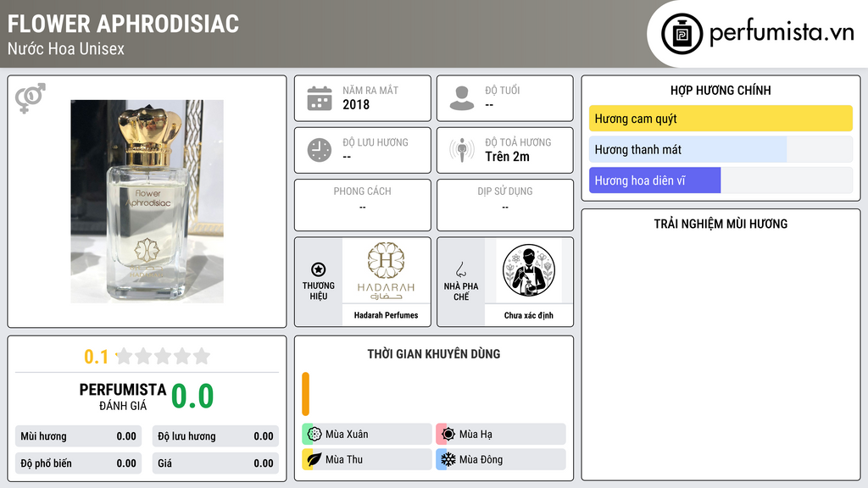Image resolution: width=868 pixels, height=488 pixels.
Task: Click the sillage icon beside Độ toả hương
Action: coord(462,150)
